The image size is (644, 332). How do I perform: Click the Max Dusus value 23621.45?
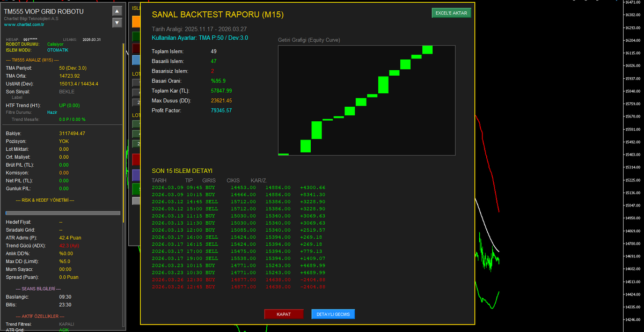(x=221, y=100)
